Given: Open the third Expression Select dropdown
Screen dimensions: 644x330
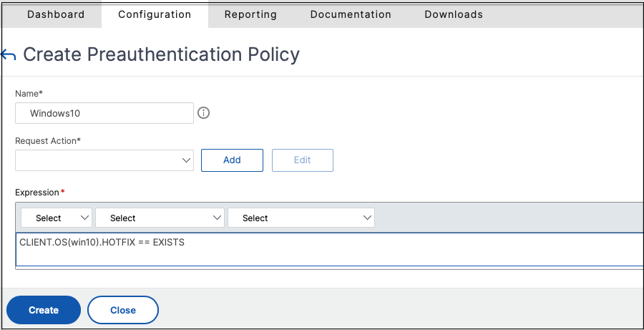Looking at the screenshot, I should 301,218.
